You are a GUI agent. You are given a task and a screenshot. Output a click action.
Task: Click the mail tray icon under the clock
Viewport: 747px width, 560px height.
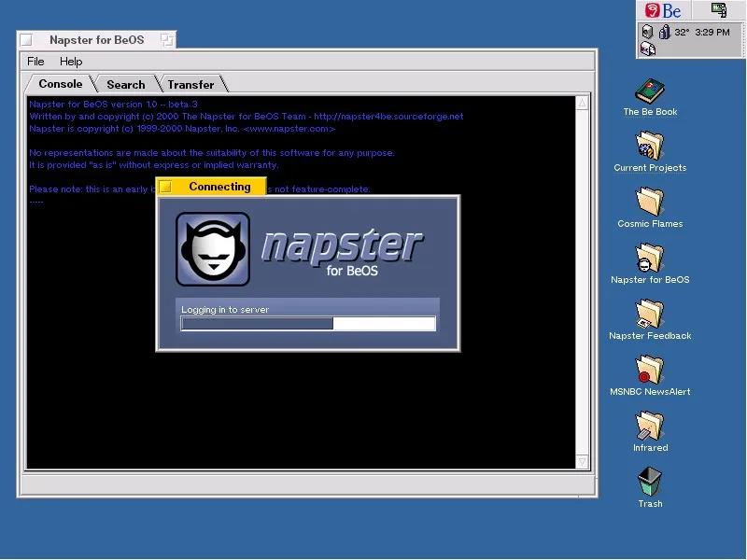(648, 49)
